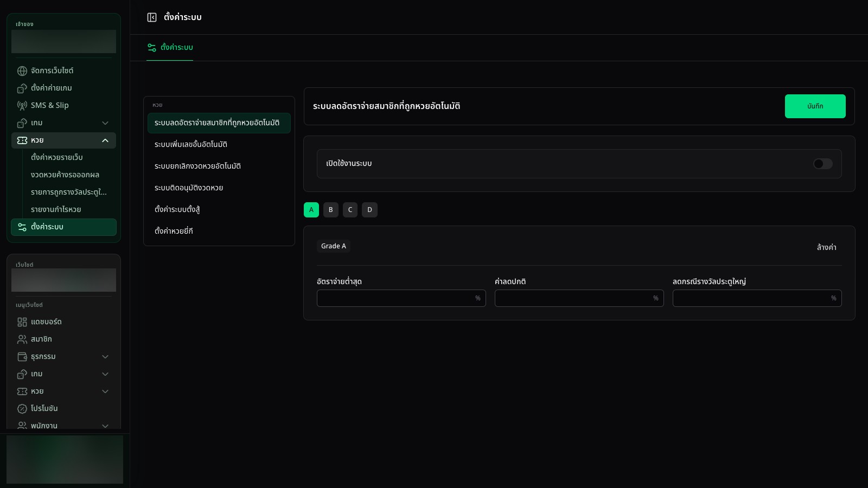Click the green บันทึก save button
Screen dimensions: 868x488
click(815, 106)
